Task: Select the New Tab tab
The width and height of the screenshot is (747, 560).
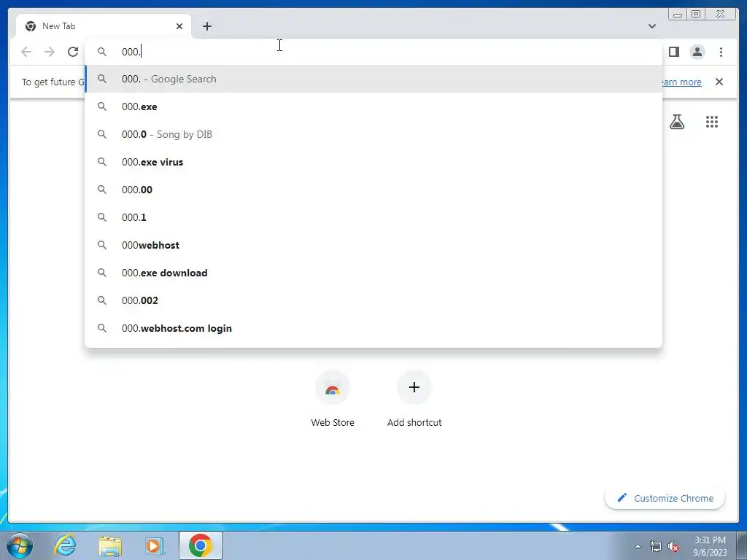Action: pyautogui.click(x=104, y=26)
